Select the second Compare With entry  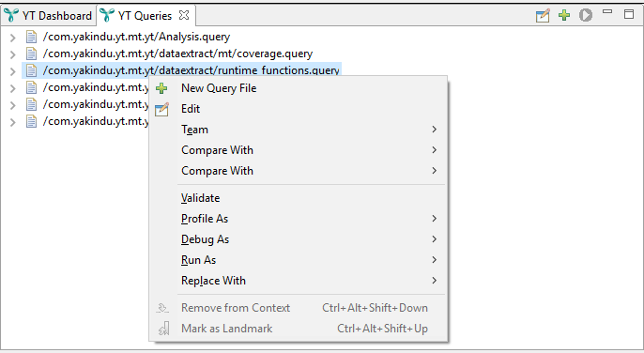pos(299,171)
